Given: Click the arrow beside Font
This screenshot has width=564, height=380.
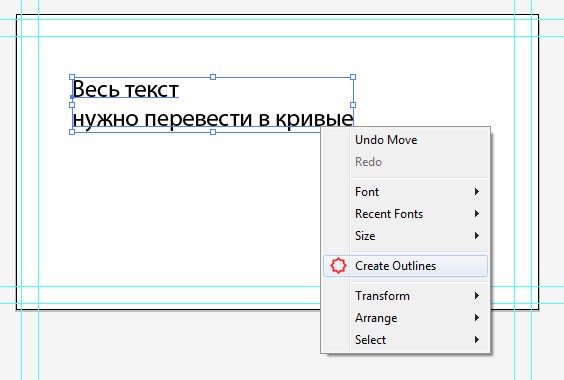Looking at the screenshot, I should 477,192.
